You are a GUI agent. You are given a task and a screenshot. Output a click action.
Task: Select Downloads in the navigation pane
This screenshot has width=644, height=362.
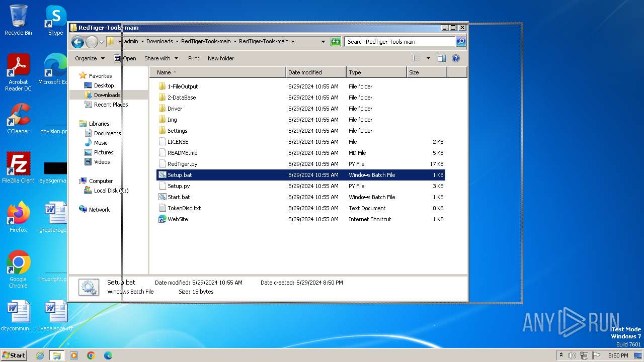(107, 95)
